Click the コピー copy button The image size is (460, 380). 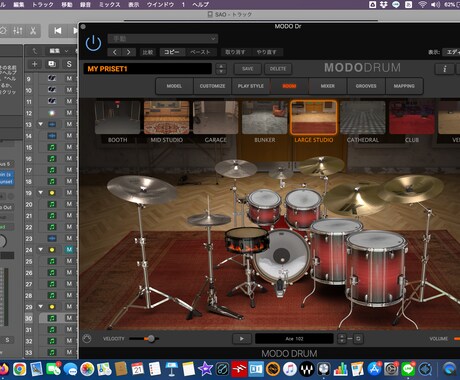pos(172,52)
